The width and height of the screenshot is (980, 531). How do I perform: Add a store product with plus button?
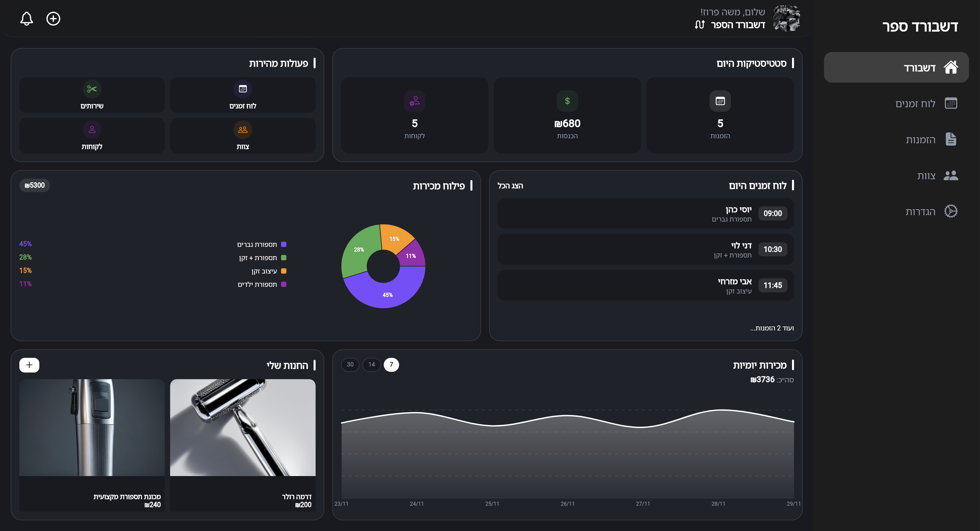point(29,365)
